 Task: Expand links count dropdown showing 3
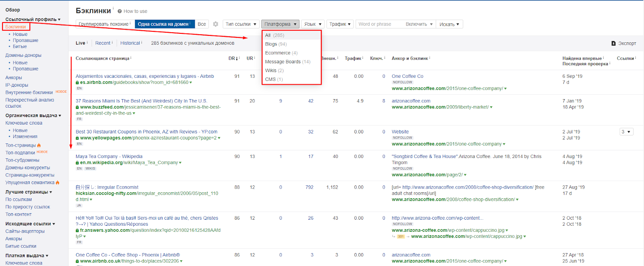click(x=626, y=132)
